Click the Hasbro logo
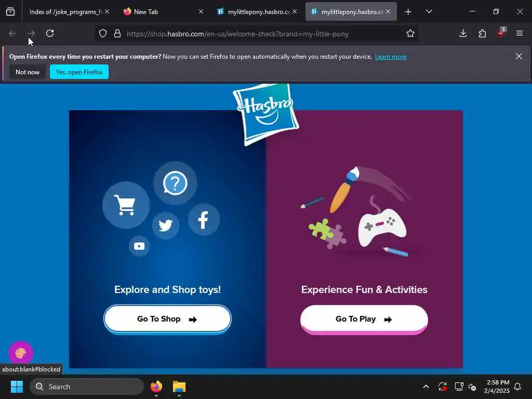This screenshot has height=399, width=532. (x=265, y=114)
